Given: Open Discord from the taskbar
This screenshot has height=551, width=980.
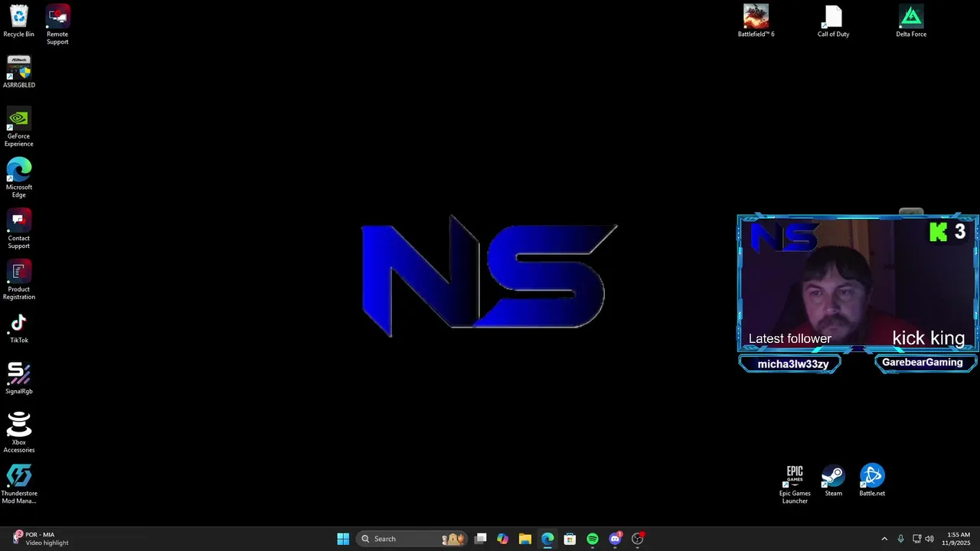Looking at the screenshot, I should point(615,539).
